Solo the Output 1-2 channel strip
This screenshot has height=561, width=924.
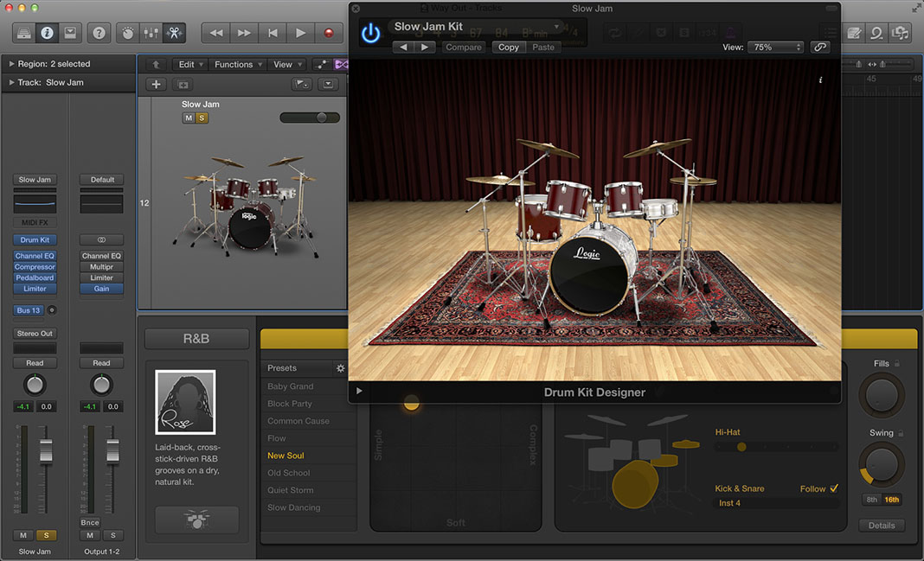click(x=112, y=535)
